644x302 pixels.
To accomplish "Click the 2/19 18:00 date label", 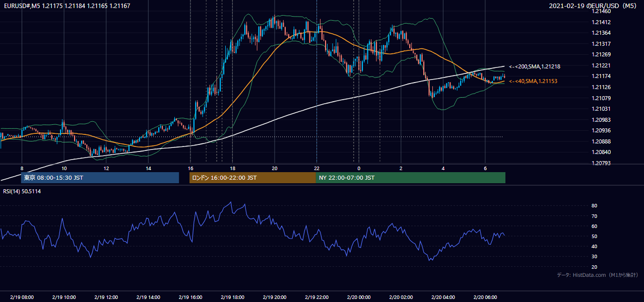I will tap(232, 297).
